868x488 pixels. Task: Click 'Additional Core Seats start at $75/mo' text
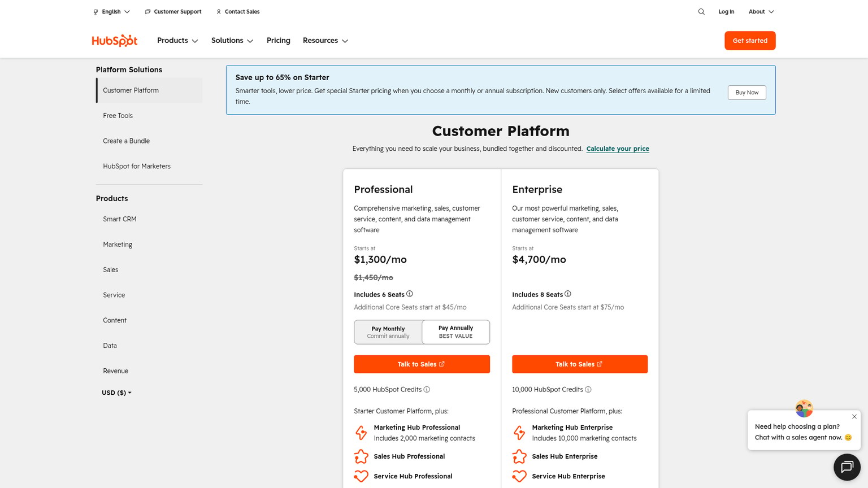568,307
